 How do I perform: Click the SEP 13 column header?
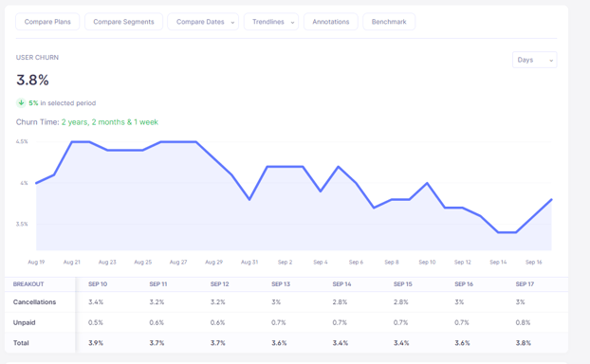(x=281, y=284)
